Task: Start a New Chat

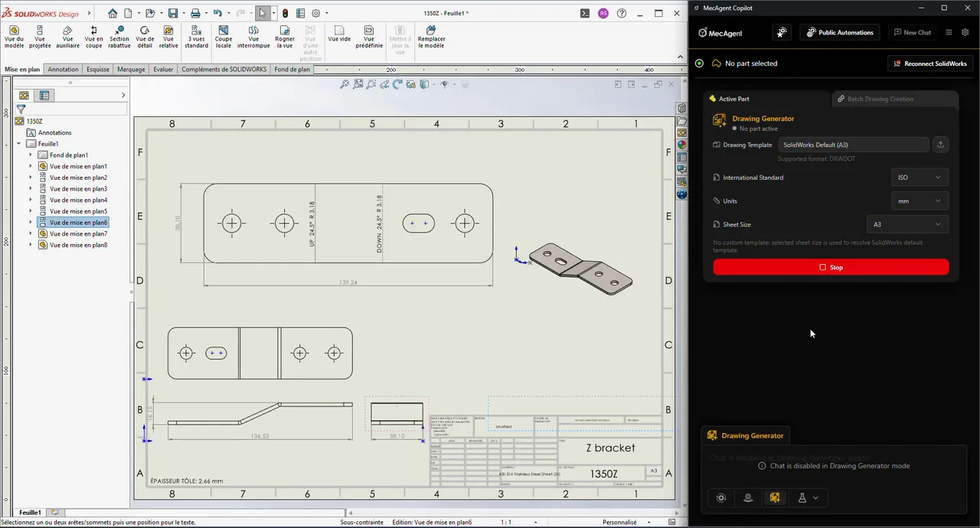Action: coord(911,32)
